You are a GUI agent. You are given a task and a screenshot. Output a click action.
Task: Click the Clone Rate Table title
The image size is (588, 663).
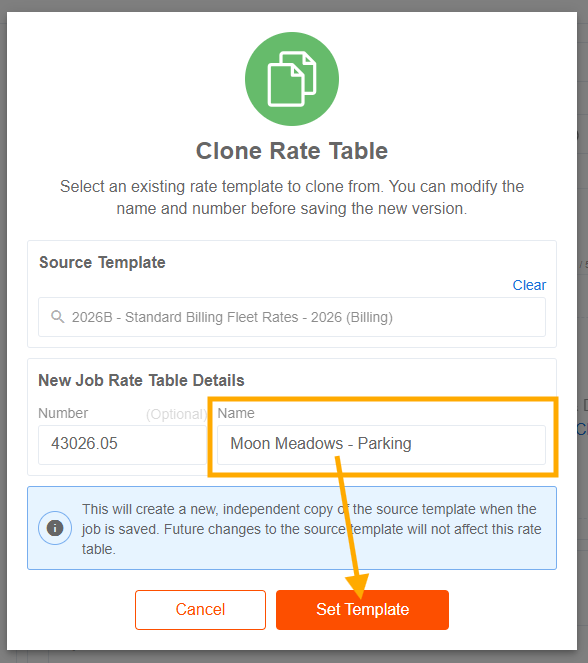(x=292, y=151)
